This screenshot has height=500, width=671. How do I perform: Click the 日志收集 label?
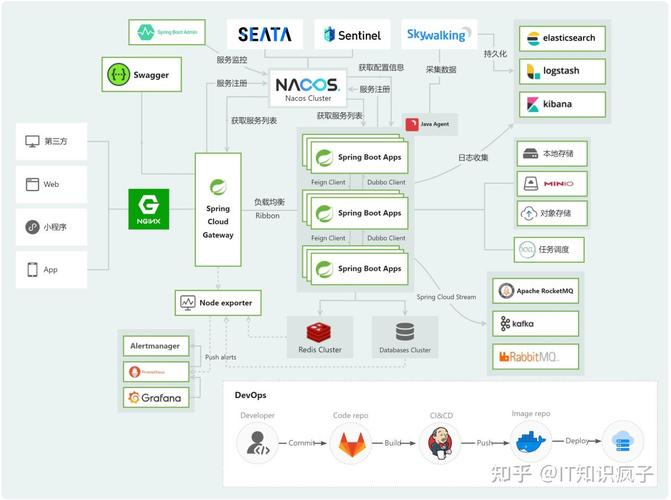(473, 158)
